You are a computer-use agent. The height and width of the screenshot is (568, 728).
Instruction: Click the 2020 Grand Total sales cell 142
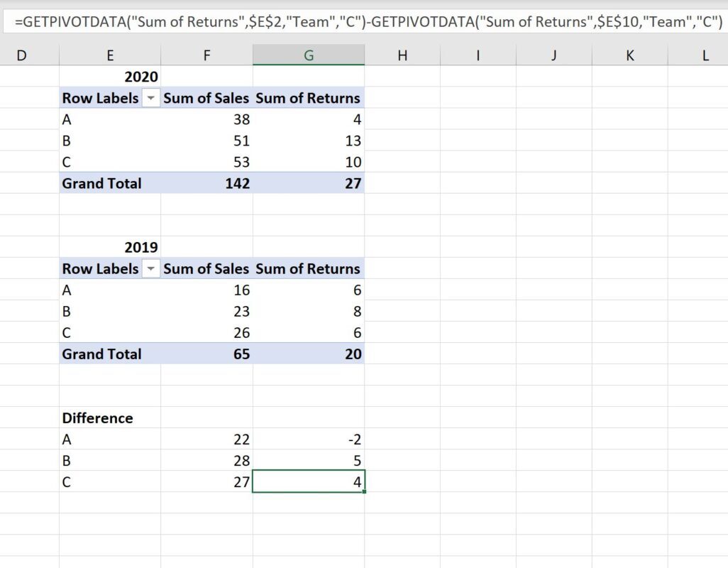[x=206, y=183]
